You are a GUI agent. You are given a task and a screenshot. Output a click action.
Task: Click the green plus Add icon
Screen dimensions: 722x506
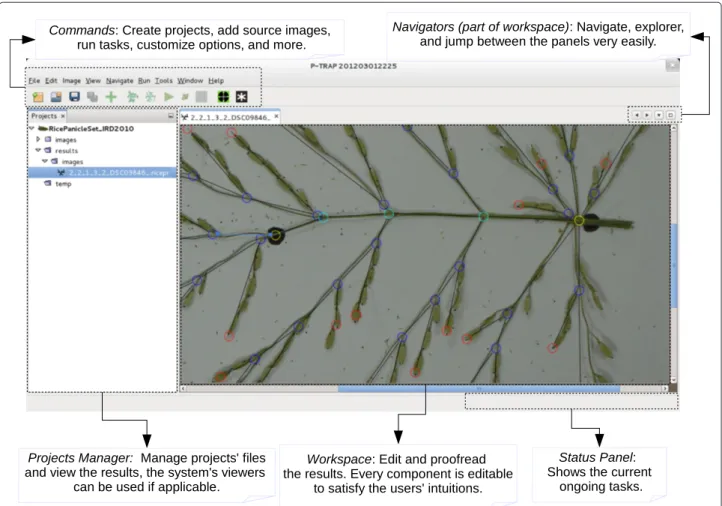point(111,97)
